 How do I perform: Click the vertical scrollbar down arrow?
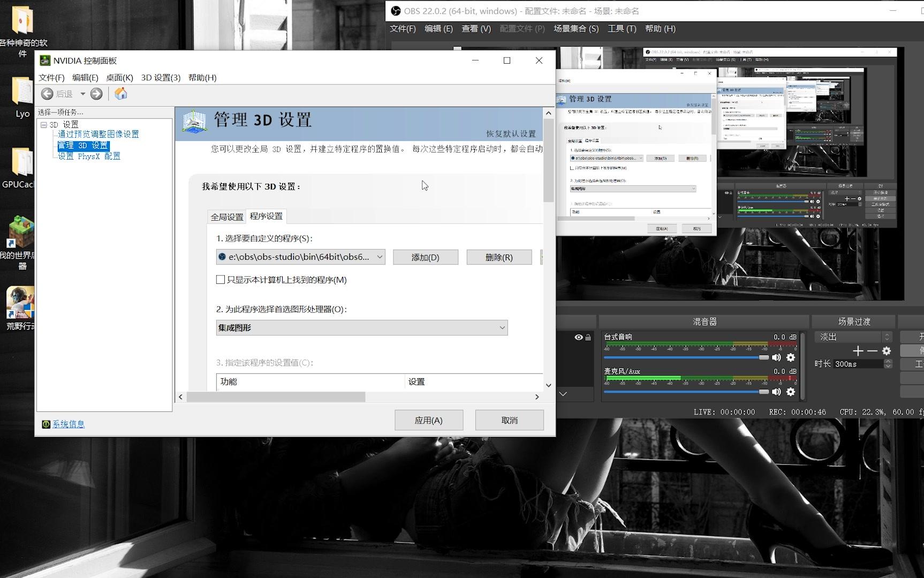pyautogui.click(x=548, y=385)
